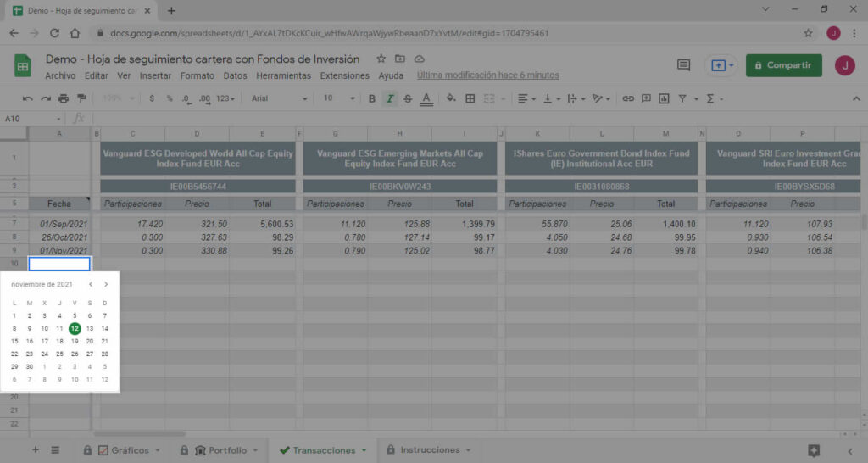Go to Sheets home icon
This screenshot has width=868, height=463.
pos(23,66)
